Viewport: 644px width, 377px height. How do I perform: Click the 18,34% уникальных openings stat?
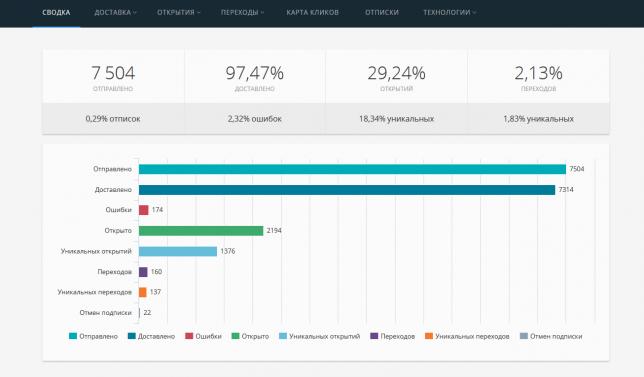(396, 119)
